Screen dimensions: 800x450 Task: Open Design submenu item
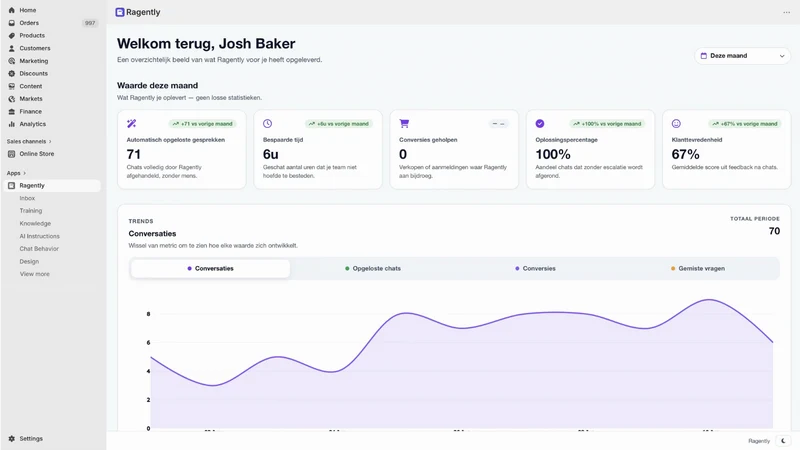[x=29, y=261]
